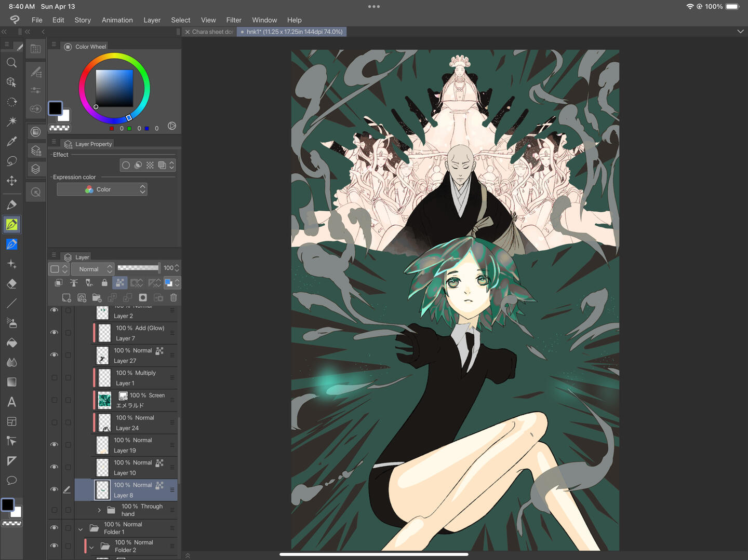Select the Gradient tool
748x560 pixels.
point(11,383)
